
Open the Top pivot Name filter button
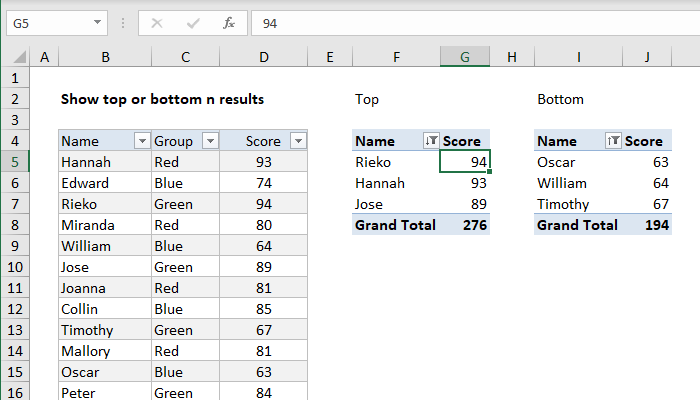coord(431,141)
